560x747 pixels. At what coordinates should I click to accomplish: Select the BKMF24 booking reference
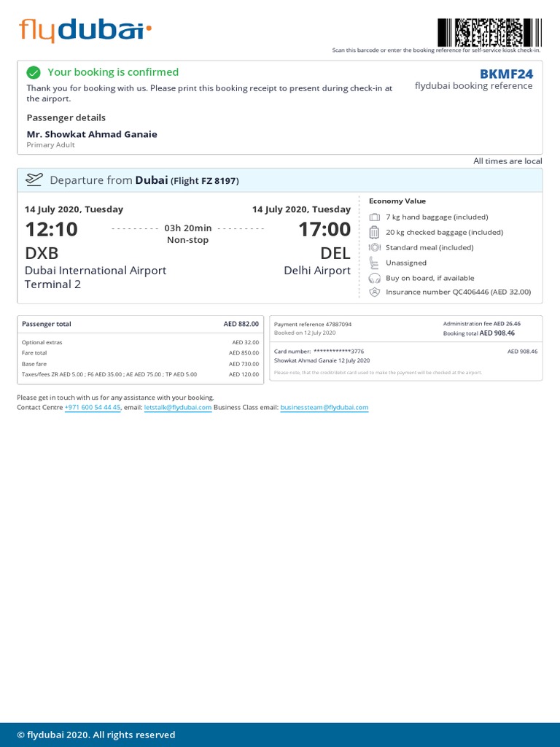(x=506, y=74)
